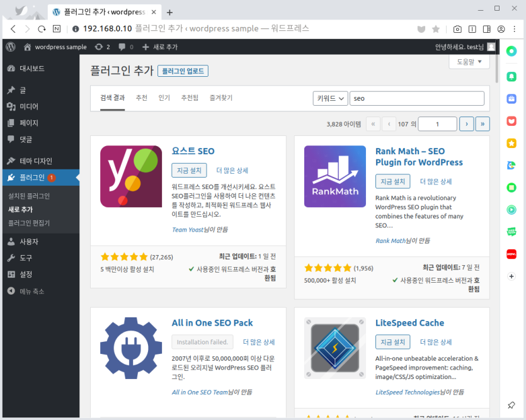526x420 pixels.
Task: Open the 키워드 search type dropdown
Action: (x=330, y=99)
